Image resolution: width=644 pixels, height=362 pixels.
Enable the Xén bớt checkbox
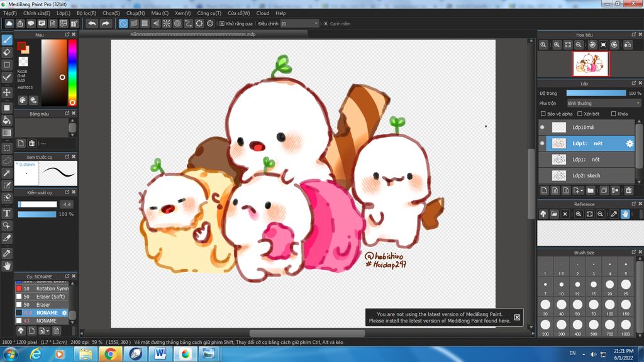coord(579,114)
